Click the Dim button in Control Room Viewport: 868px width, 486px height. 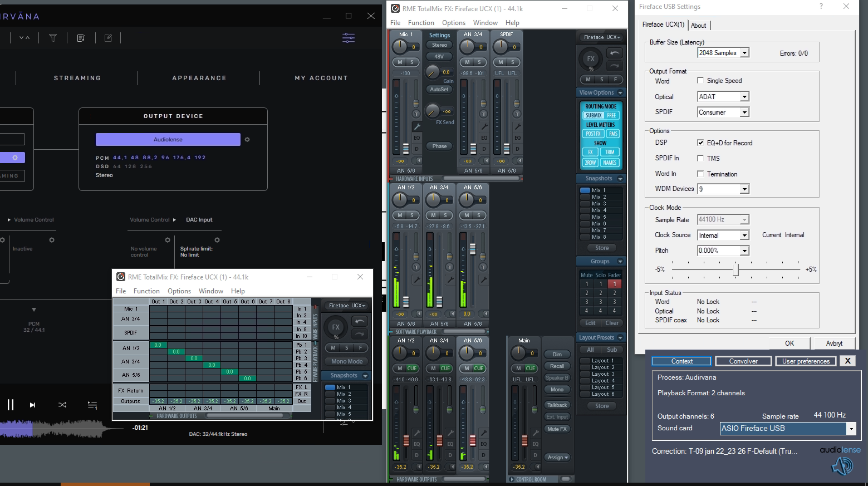(x=557, y=355)
